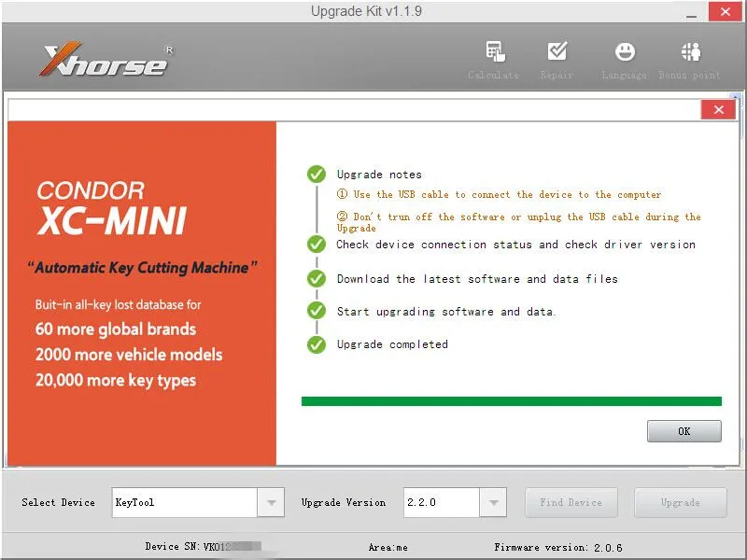
Task: Open the Bonus point icon
Action: click(690, 51)
